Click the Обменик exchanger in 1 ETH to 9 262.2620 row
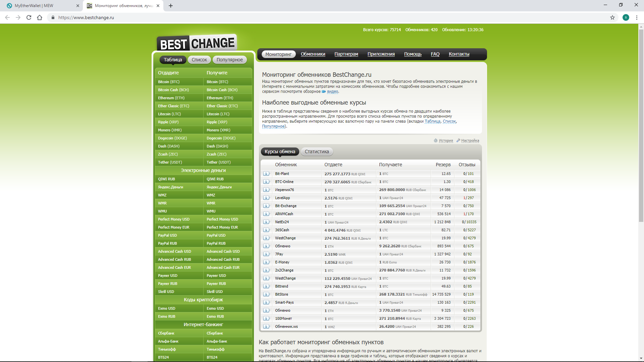 283,246
